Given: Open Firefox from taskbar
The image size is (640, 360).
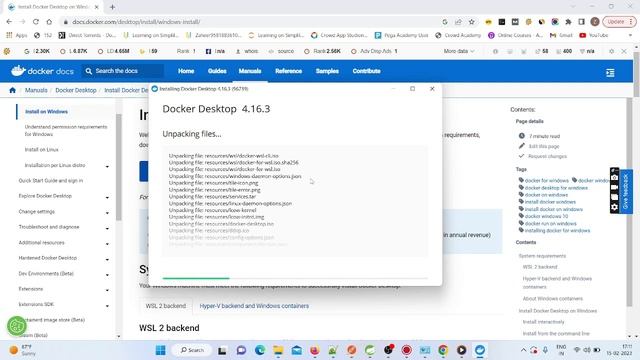Looking at the screenshot, I should 315,350.
